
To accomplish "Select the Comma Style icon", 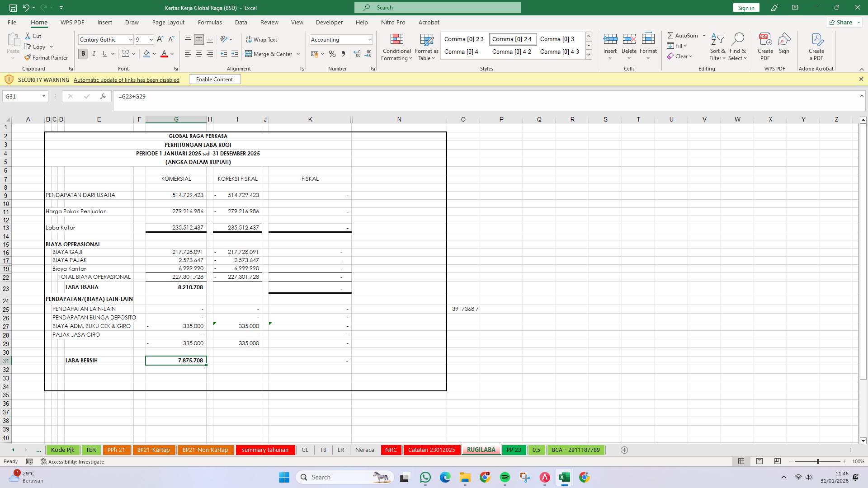I will [343, 54].
